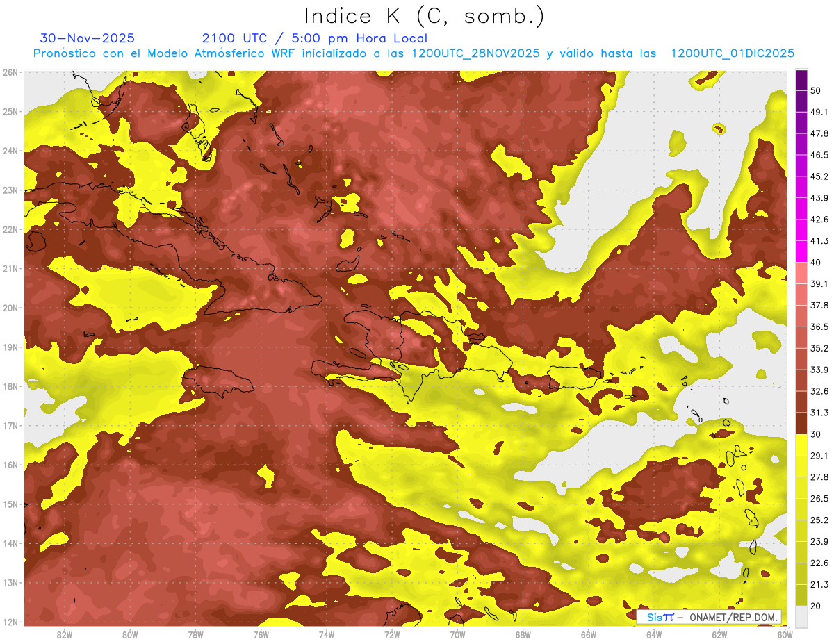This screenshot has width=834, height=644.
Task: Select the longitude label "80W"
Action: point(130,635)
